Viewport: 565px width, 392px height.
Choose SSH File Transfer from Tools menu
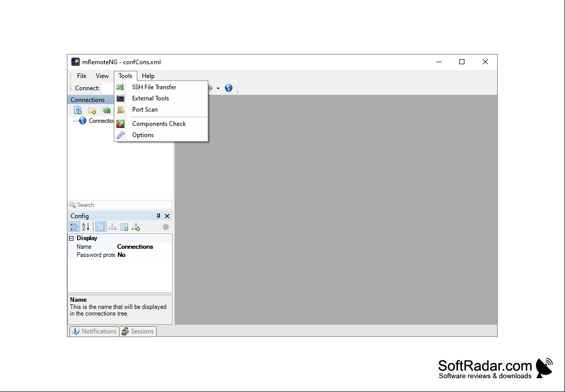click(161, 87)
